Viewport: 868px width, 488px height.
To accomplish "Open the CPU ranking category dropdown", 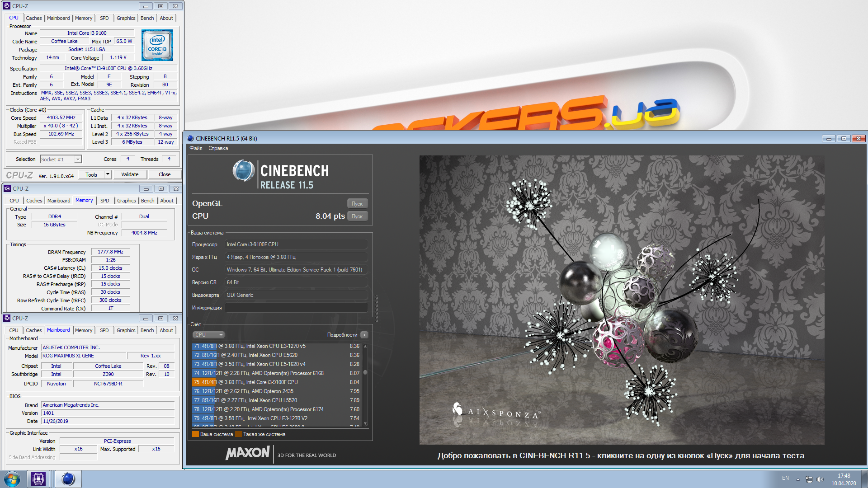I will point(209,335).
